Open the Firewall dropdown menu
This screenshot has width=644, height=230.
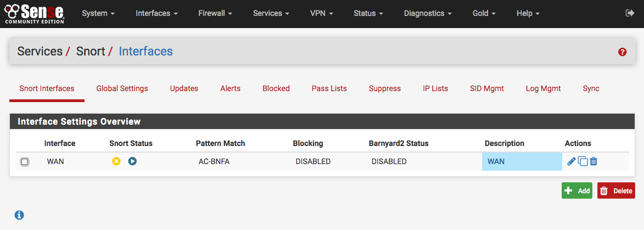click(215, 13)
